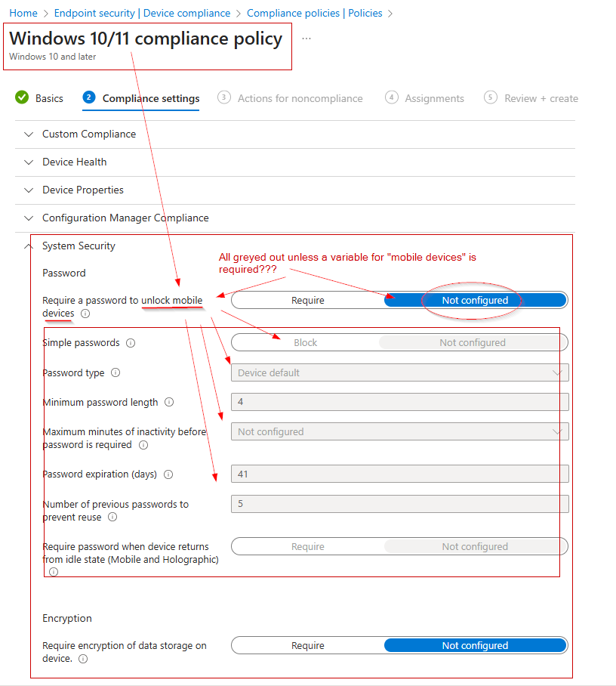Click the green Basics completed checkmark
Image resolution: width=616 pixels, height=686 pixels.
tap(22, 97)
